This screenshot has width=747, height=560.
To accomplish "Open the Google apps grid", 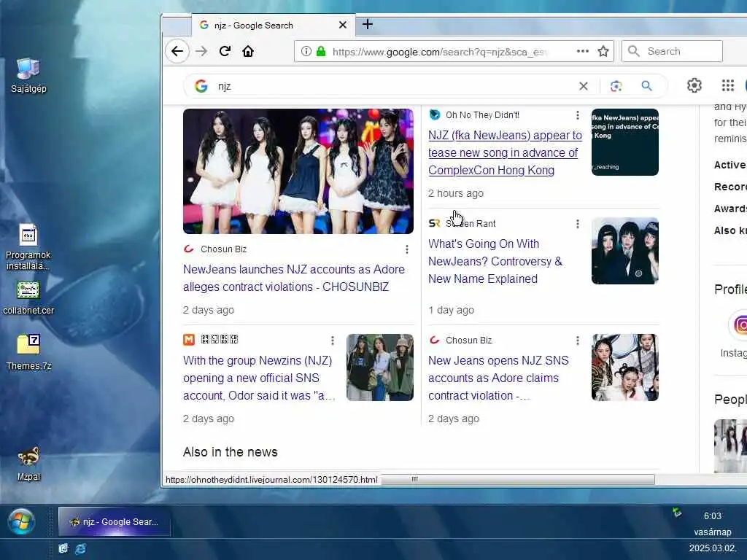I will 727,85.
